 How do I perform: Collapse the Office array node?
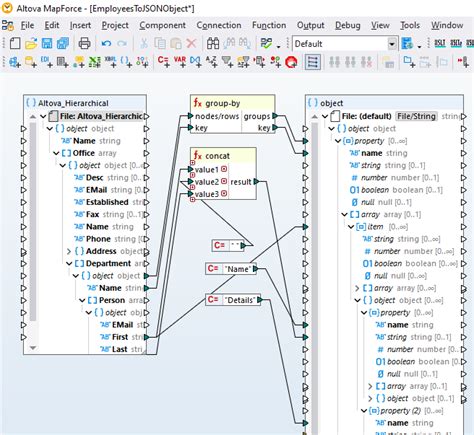pyautogui.click(x=56, y=153)
